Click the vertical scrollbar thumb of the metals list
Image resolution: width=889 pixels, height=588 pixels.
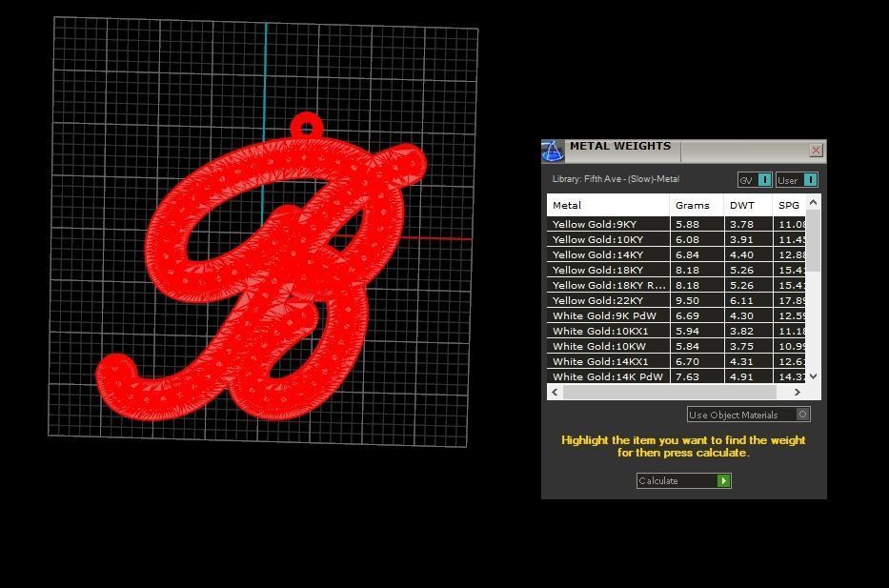click(813, 240)
